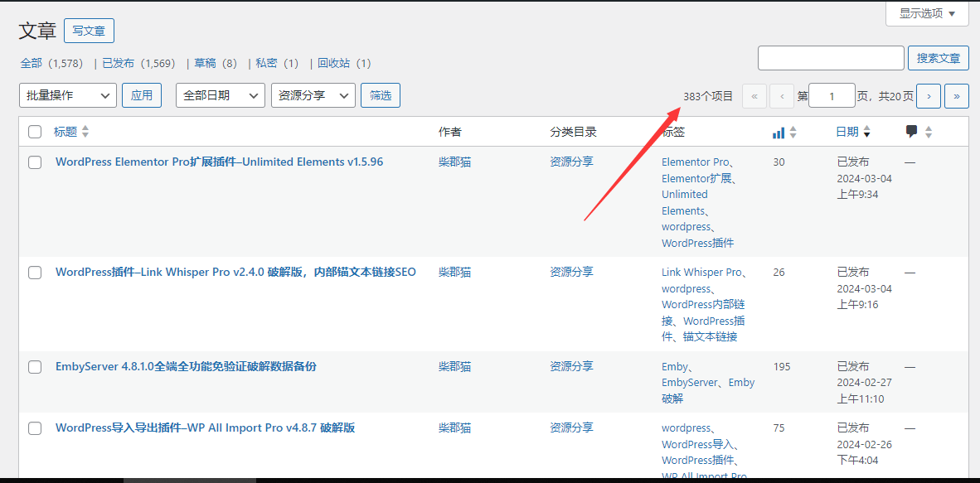
Task: Open the 全部日期 date filter dropdown
Action: click(x=221, y=95)
